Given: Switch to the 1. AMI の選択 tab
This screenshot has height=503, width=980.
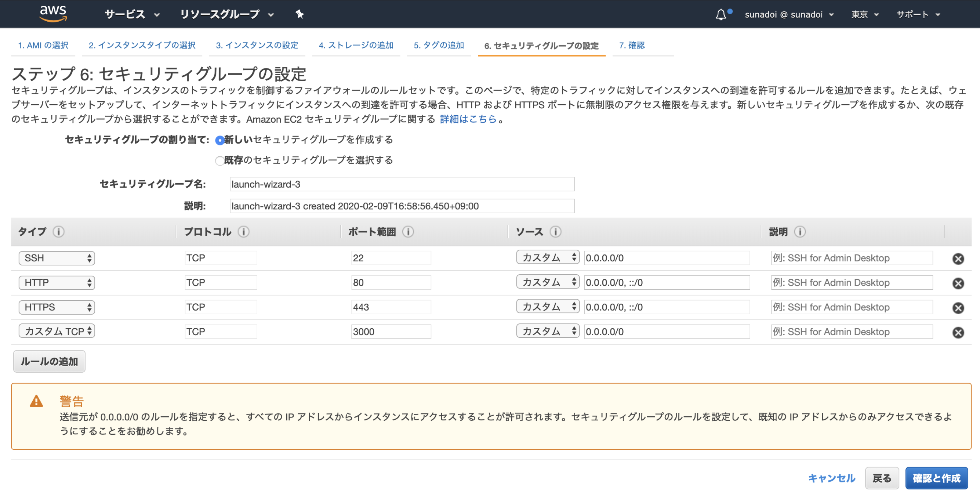Looking at the screenshot, I should coord(43,45).
